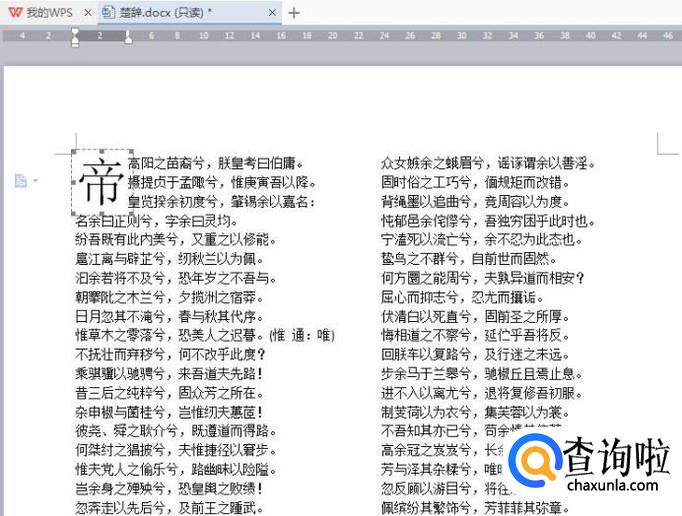This screenshot has width=682, height=516.
Task: Click the document icon on 楚辞.docx tab
Action: pos(108,13)
